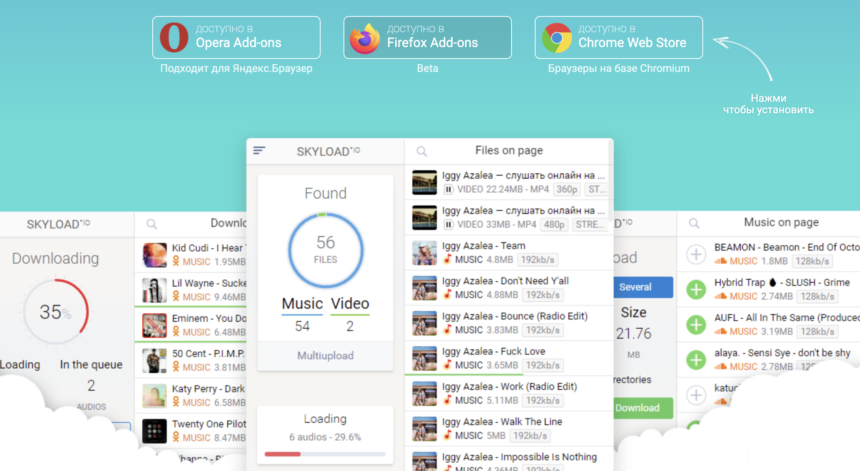Image resolution: width=860 pixels, height=471 pixels.
Task: Deselect the Hybrid Trap SLUSH track
Action: [x=696, y=289]
